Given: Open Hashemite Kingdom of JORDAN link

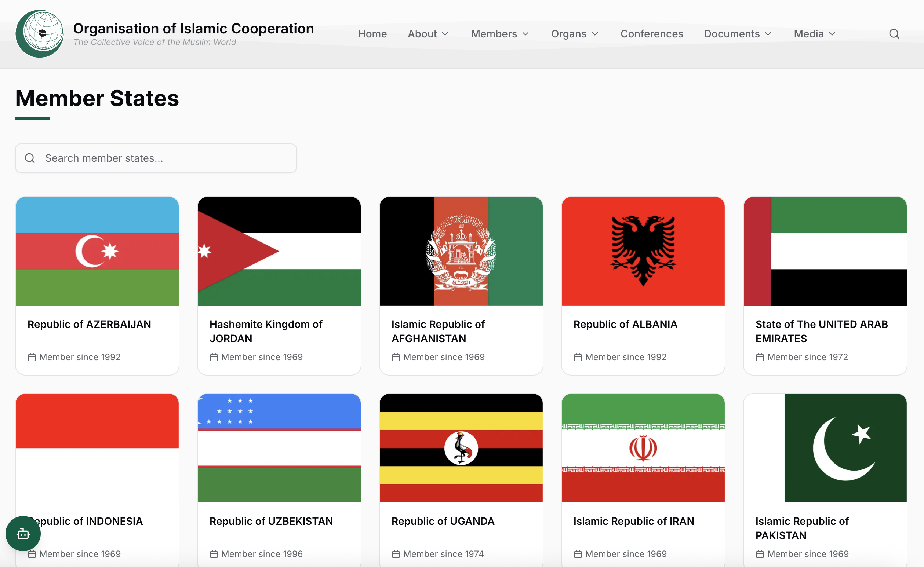Looking at the screenshot, I should 266,332.
